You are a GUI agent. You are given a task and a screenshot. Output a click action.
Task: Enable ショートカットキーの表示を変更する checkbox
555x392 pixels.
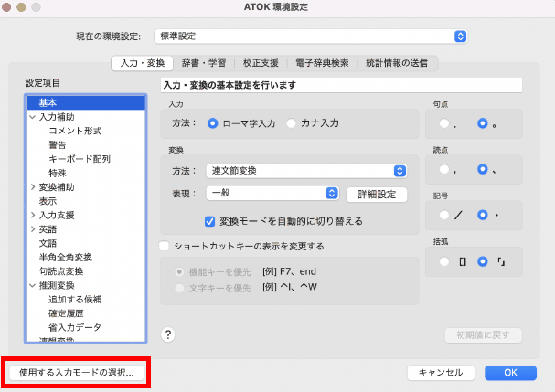tap(164, 246)
